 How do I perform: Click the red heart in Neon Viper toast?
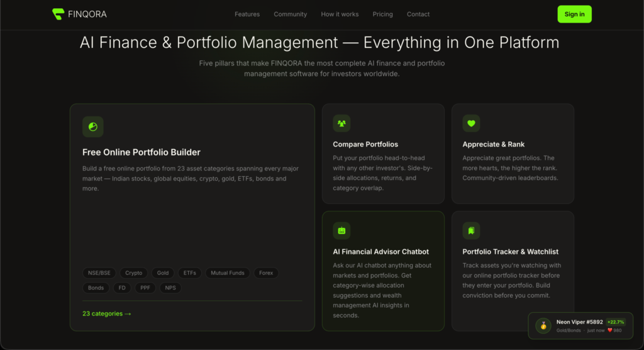[610, 330]
